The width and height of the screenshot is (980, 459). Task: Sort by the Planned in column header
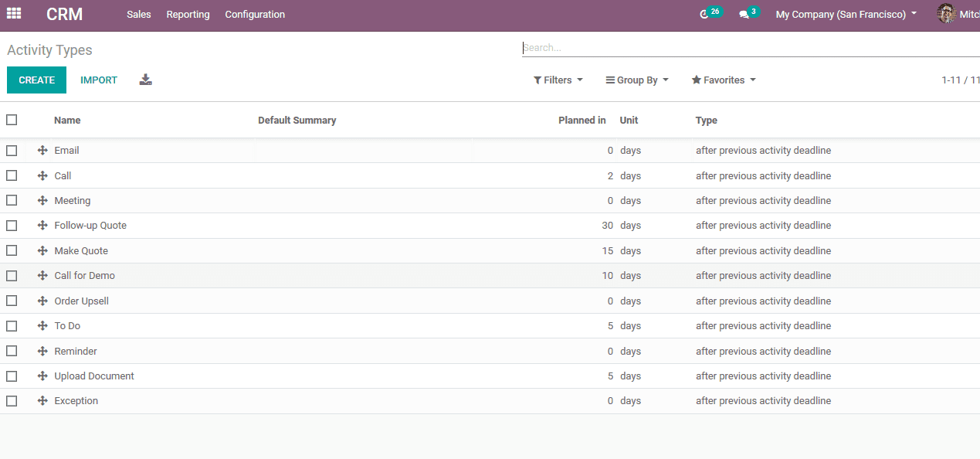point(582,121)
